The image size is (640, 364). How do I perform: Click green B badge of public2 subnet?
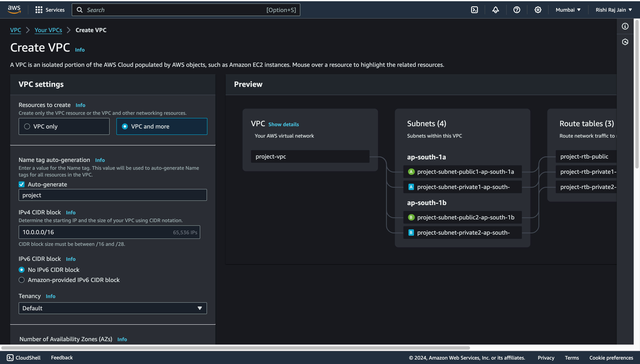pos(411,218)
